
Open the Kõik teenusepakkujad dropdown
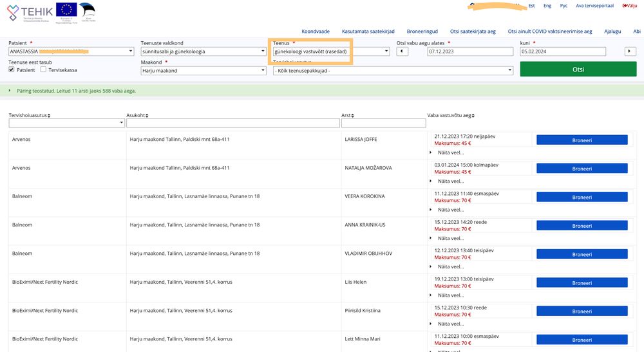pyautogui.click(x=393, y=71)
